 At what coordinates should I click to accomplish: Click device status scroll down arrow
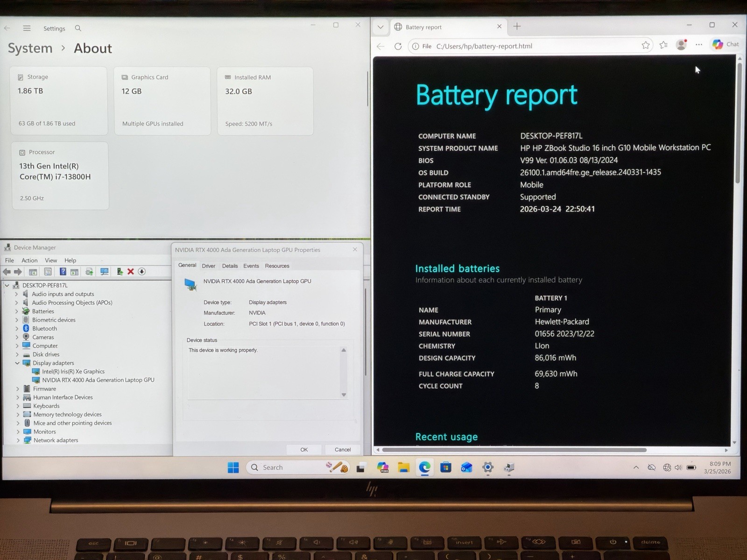pyautogui.click(x=344, y=395)
